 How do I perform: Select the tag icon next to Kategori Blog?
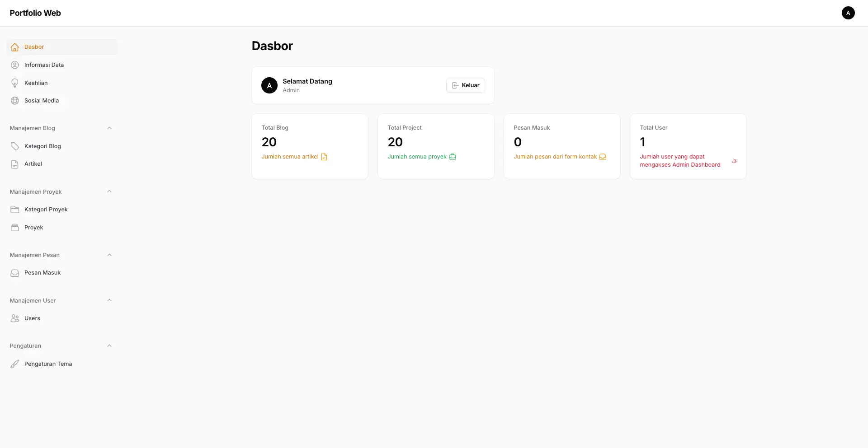tap(15, 146)
